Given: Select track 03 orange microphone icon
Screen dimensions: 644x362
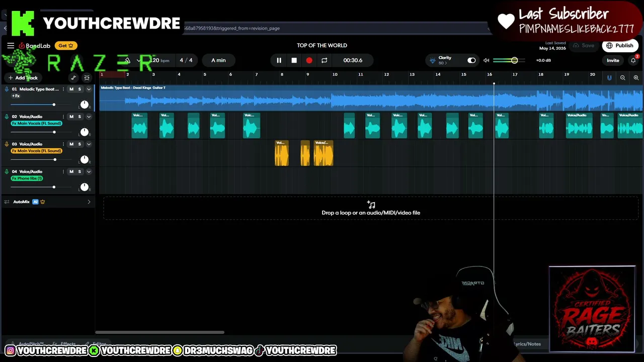Looking at the screenshot, I should pyautogui.click(x=7, y=144).
